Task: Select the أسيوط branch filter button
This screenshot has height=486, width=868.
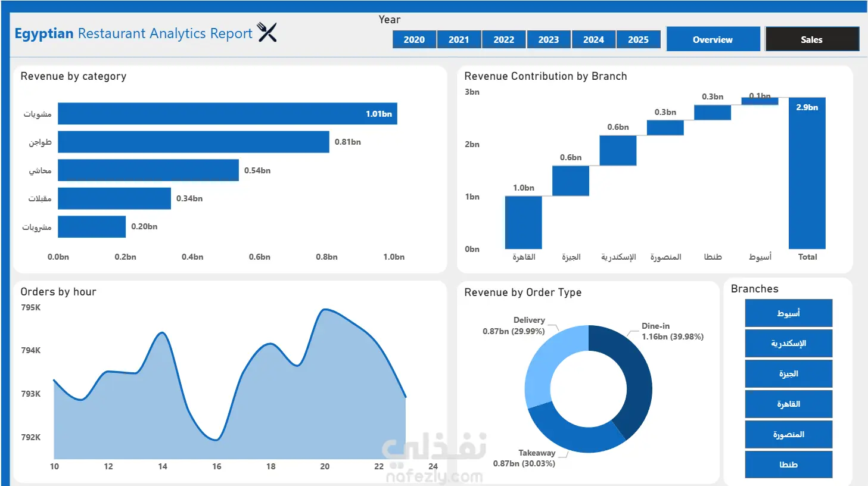Action: click(x=788, y=313)
